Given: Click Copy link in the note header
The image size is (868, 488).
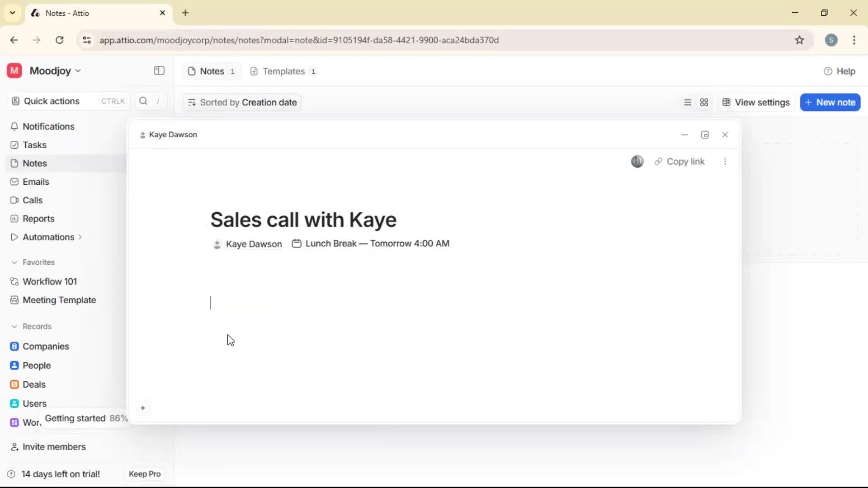Looking at the screenshot, I should (x=680, y=161).
